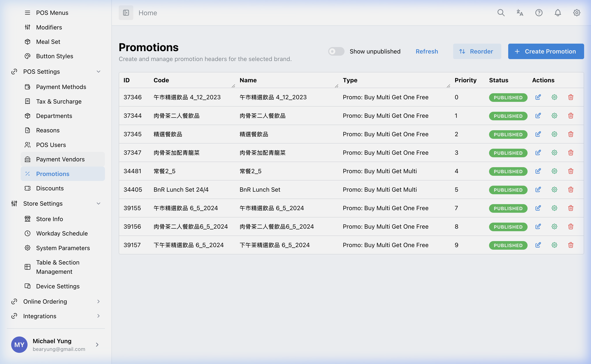
Task: Delete promotion 39157 with the trash icon
Action: tap(571, 245)
